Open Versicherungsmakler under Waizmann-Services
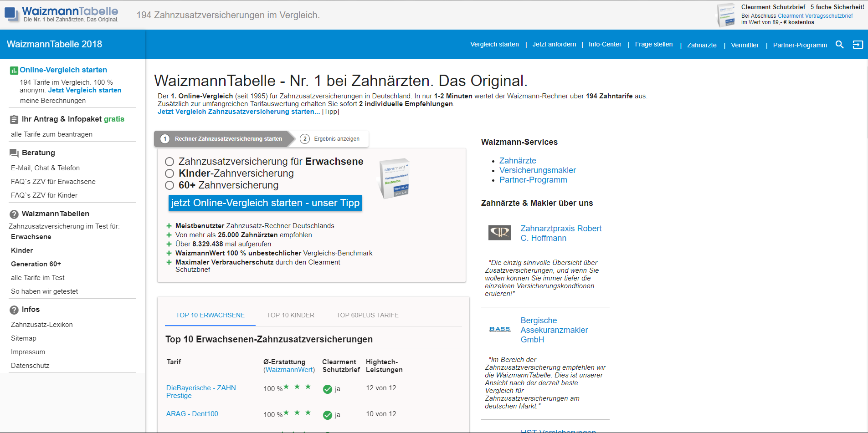Viewport: 868px width, 433px height. [x=538, y=170]
